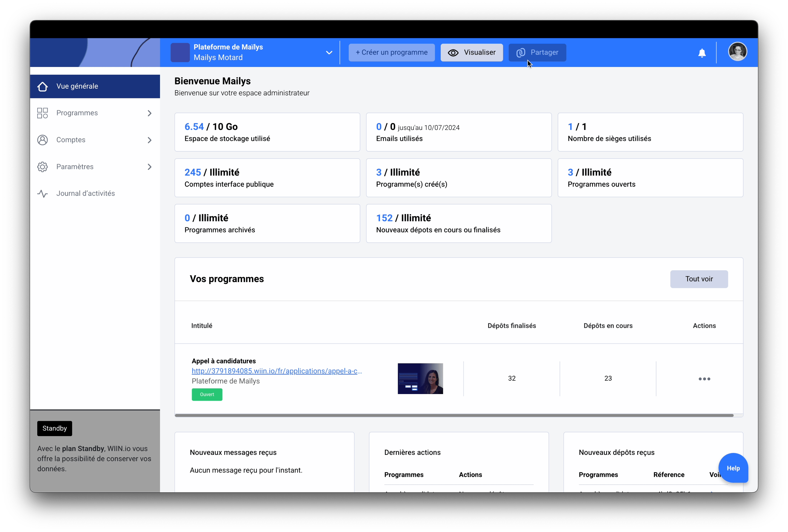Open the Comptes menu item
The height and width of the screenshot is (532, 788).
click(x=95, y=140)
